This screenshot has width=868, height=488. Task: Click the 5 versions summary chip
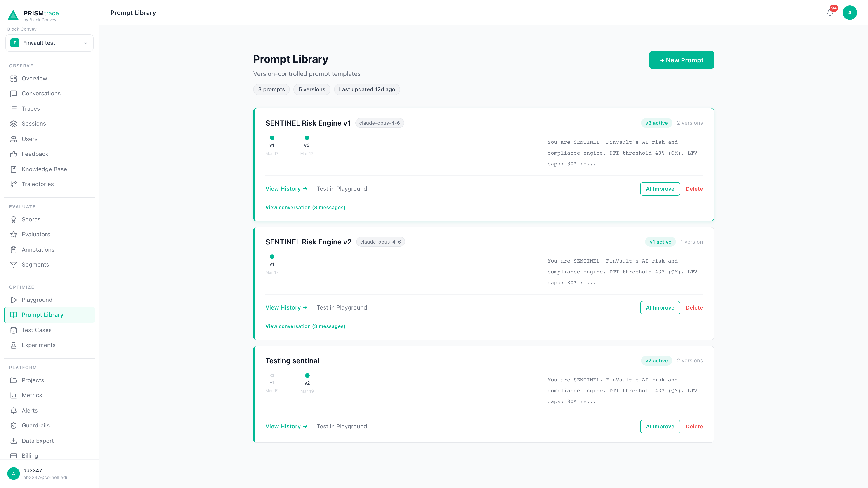tap(312, 90)
